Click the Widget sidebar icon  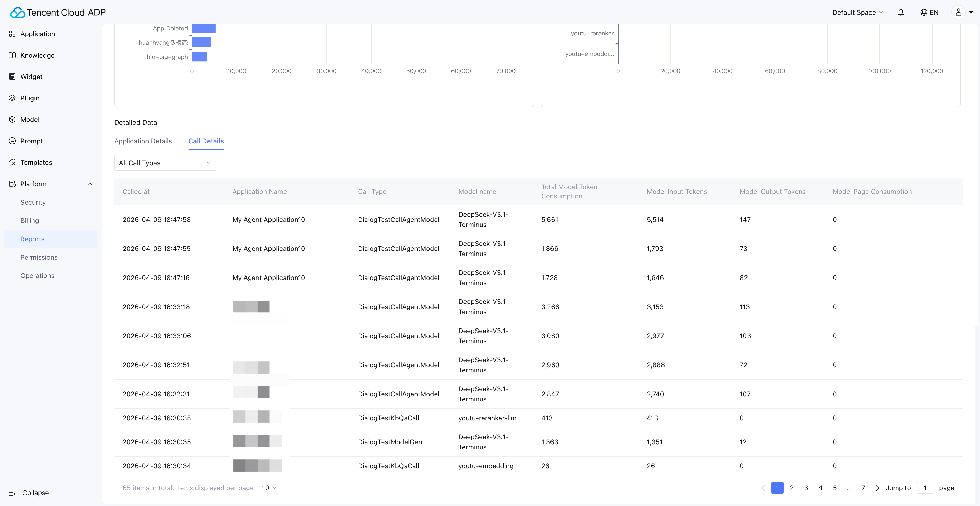point(12,77)
